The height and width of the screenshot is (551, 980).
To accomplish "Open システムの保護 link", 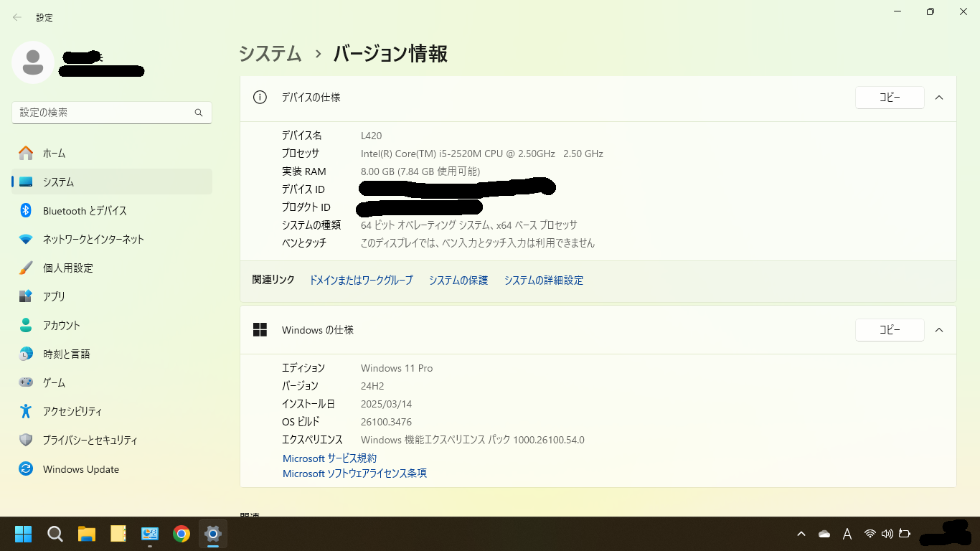I will pos(458,280).
